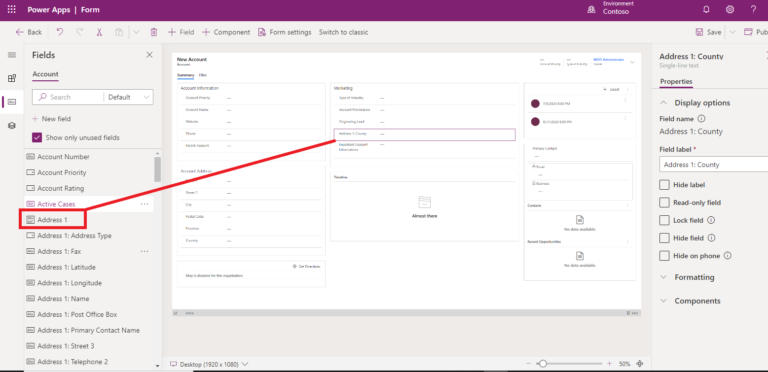Screen dimensions: 768x372
Task: Click the Paste clipboard icon
Action: pos(119,32)
